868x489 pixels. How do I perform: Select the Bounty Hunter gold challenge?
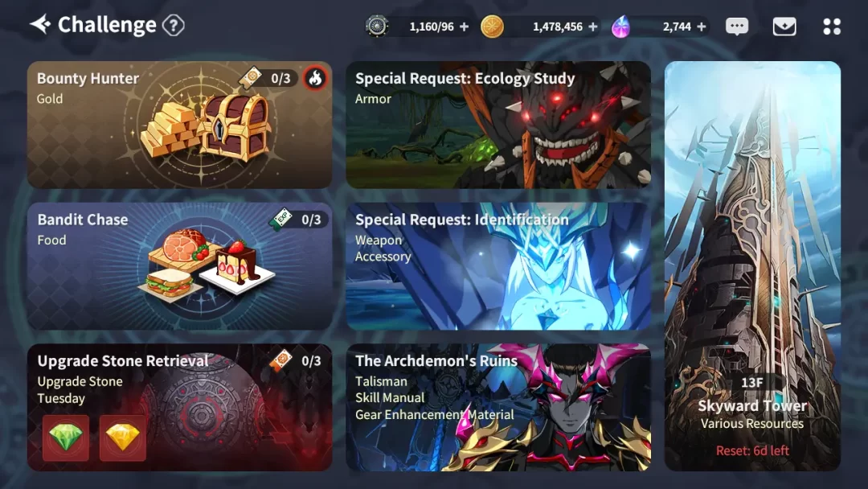click(x=179, y=125)
